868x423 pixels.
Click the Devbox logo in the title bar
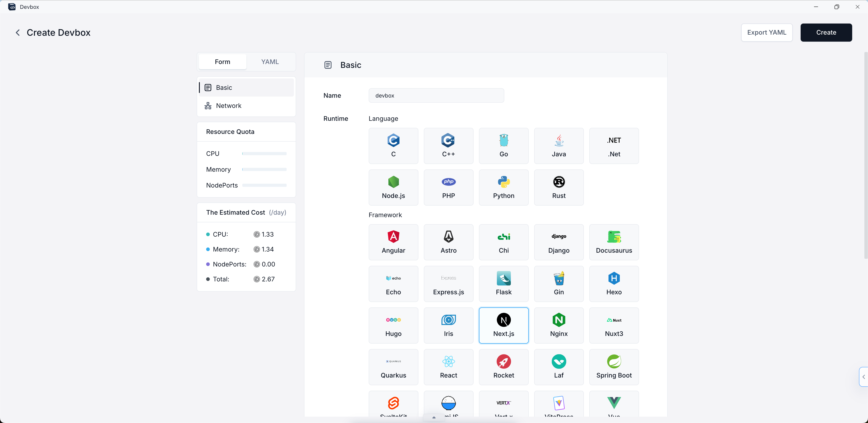(12, 7)
